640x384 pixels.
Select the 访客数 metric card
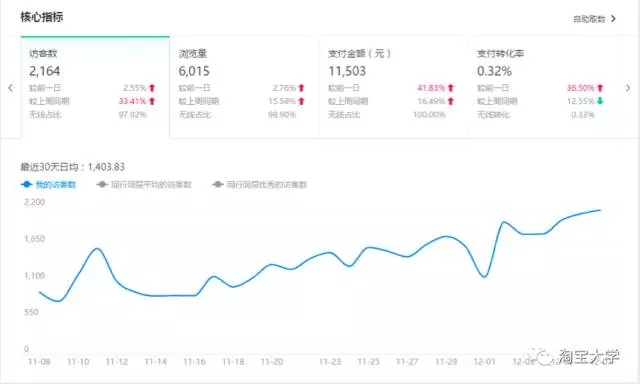click(95, 87)
